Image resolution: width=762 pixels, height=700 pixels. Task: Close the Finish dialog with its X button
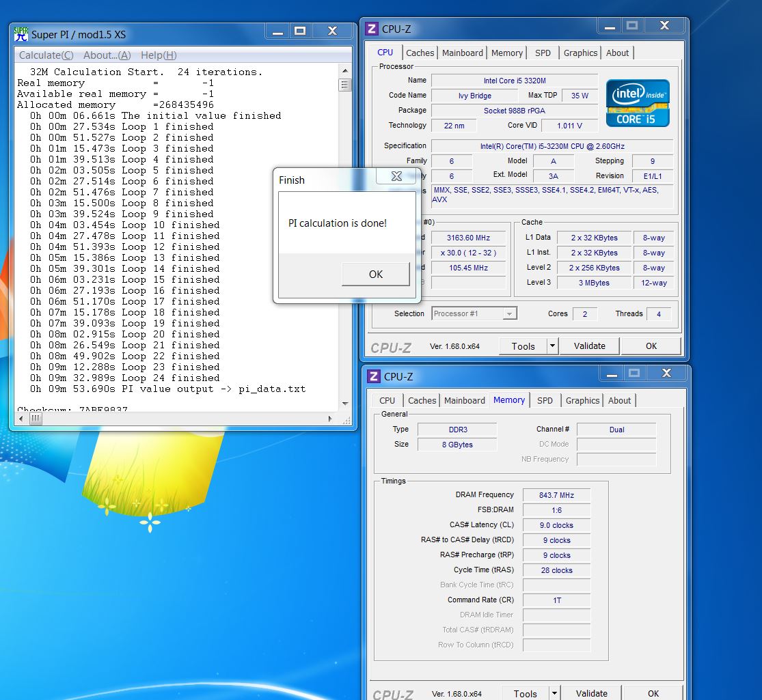pyautogui.click(x=396, y=176)
